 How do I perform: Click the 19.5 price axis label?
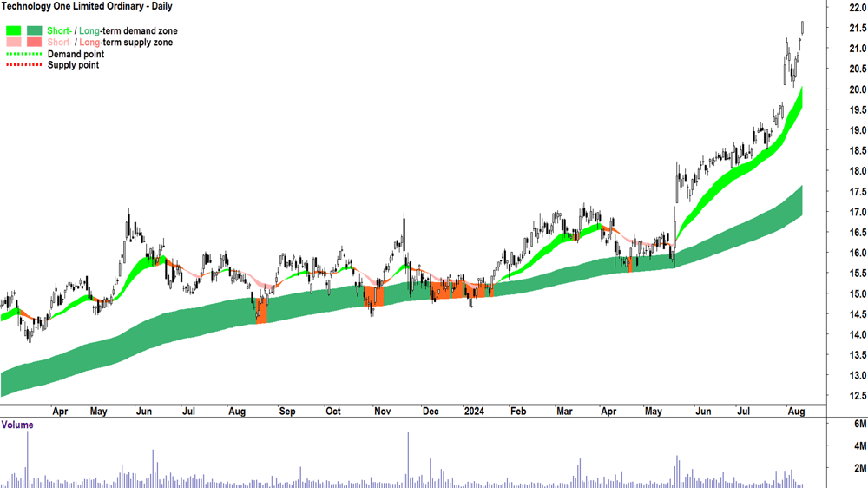point(858,109)
